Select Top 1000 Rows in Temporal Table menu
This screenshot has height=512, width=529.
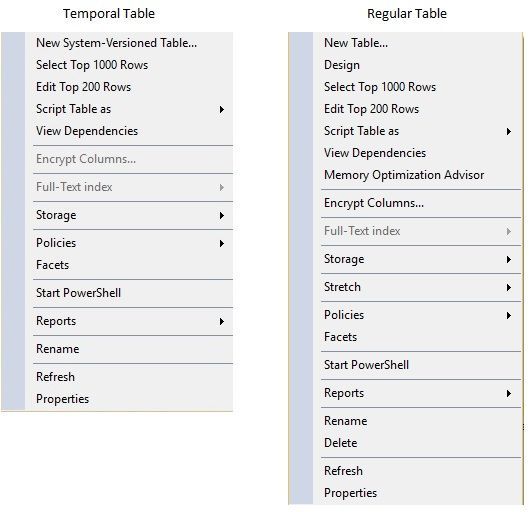[130, 65]
